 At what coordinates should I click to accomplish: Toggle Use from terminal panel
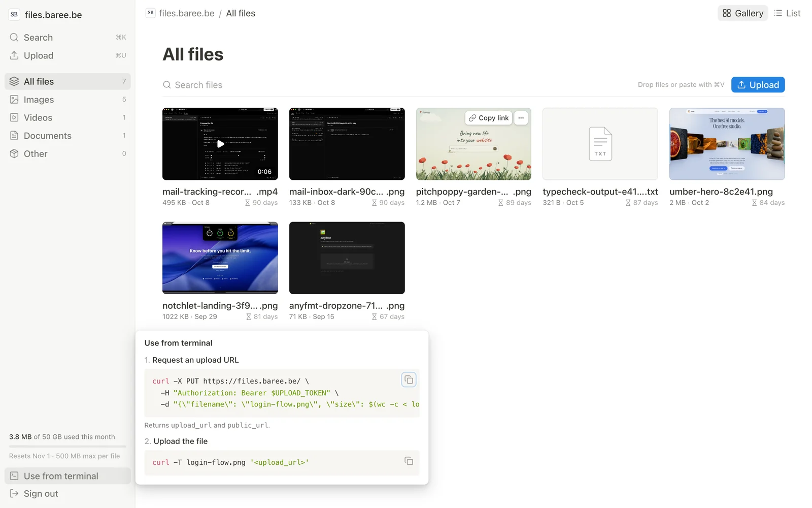coord(67,476)
